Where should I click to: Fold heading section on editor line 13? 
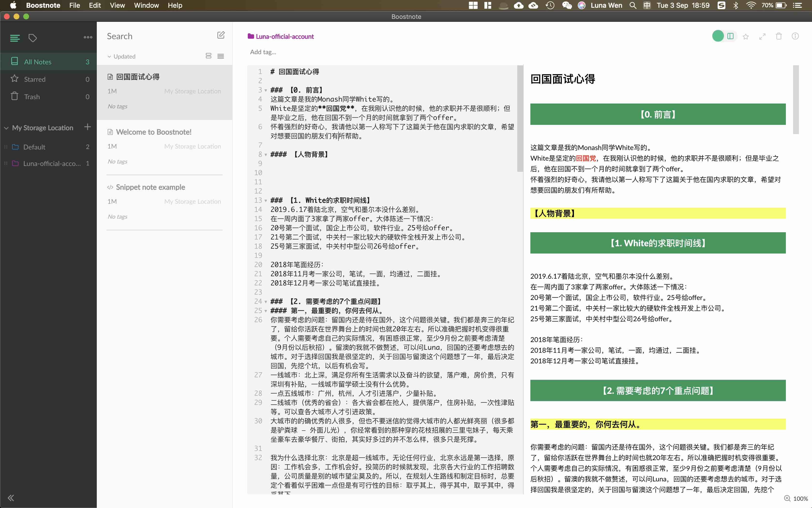(266, 201)
